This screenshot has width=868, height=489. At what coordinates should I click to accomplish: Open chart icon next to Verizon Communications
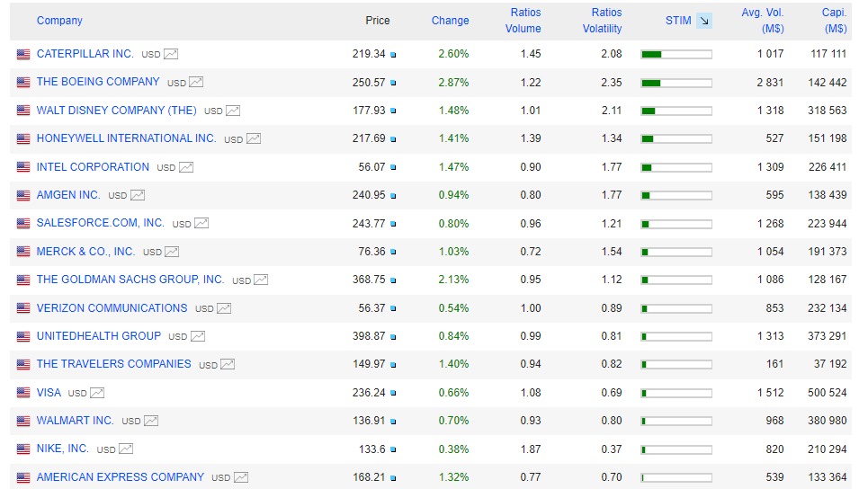coord(224,308)
